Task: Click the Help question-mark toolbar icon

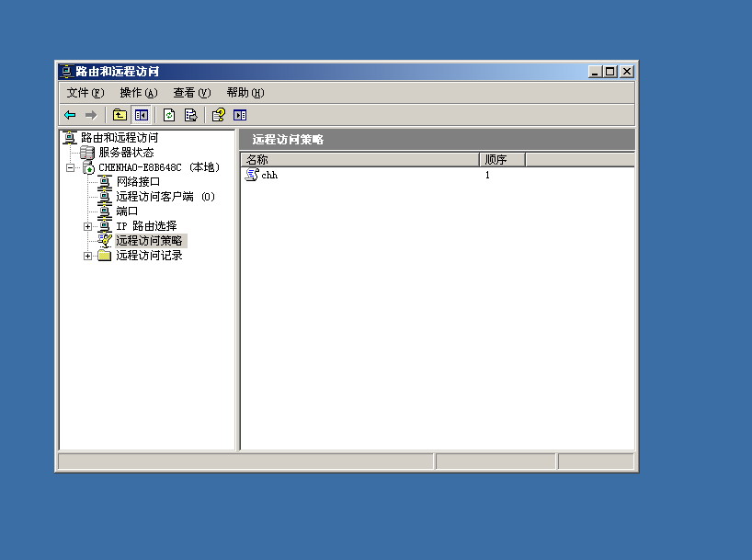Action: tap(218, 115)
